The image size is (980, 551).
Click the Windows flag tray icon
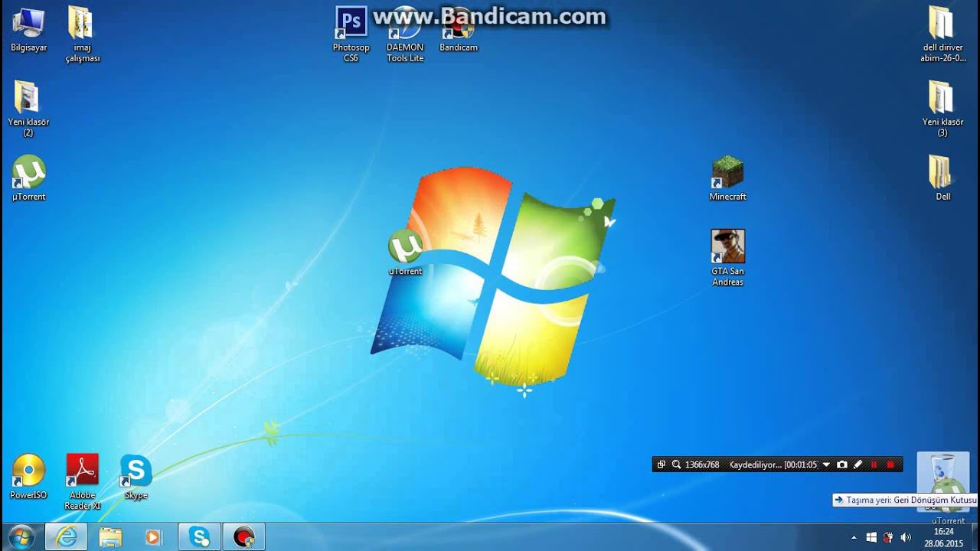[x=871, y=537]
